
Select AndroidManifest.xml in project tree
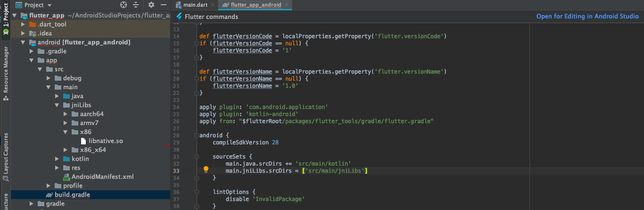[x=102, y=177]
